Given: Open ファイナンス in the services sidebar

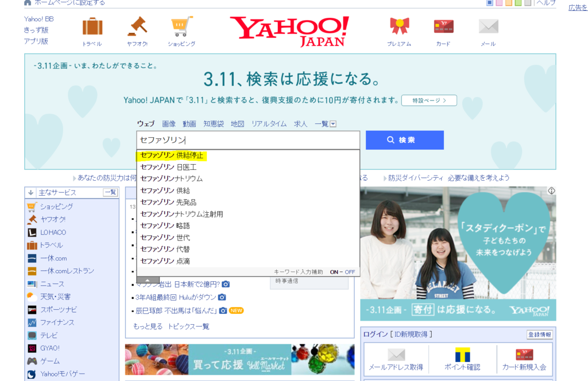Looking at the screenshot, I should pos(57,322).
